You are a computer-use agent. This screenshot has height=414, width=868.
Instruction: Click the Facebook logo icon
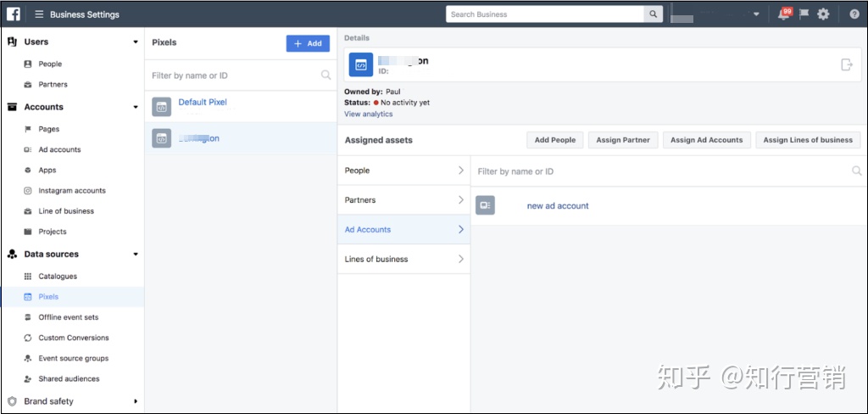pos(14,14)
